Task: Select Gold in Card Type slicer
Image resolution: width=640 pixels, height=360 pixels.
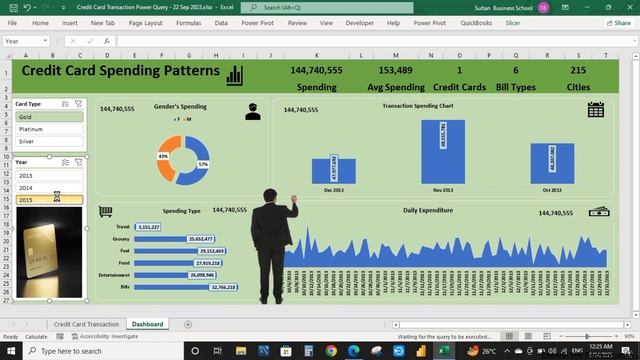Action: point(49,117)
